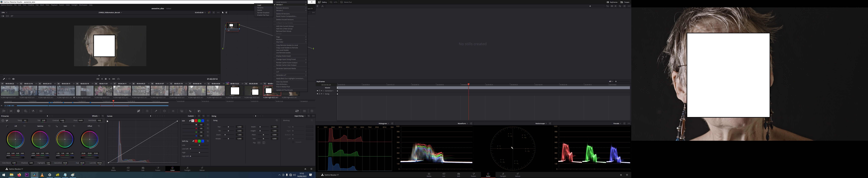Open the Color Match palette icon
The height and width of the screenshot is (178, 868).
pos(11,111)
